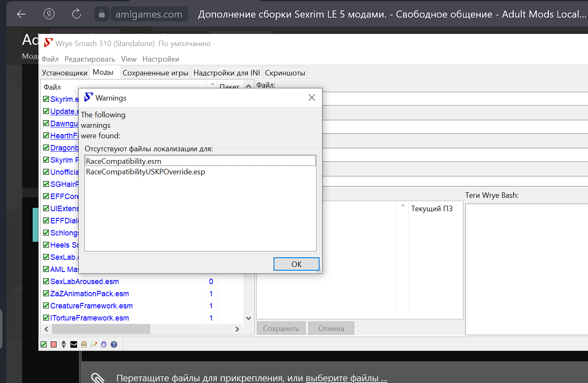This screenshot has height=383, width=588.
Task: Disable the CreatureFramework.esm plugin checkbox
Action: 46,306
